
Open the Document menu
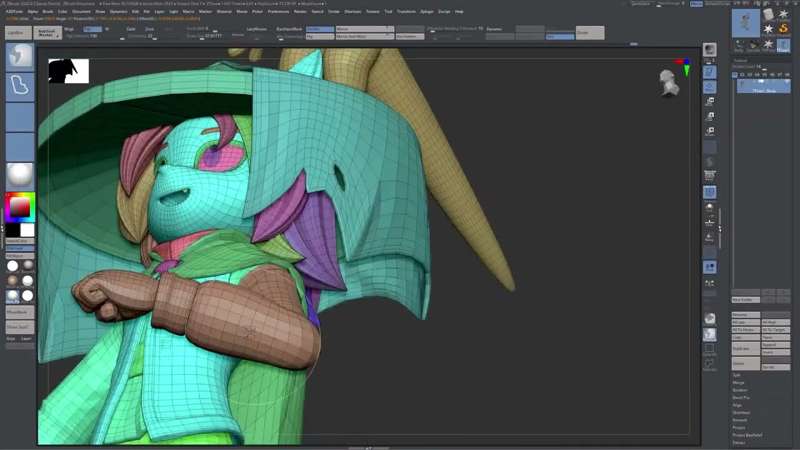(x=81, y=11)
